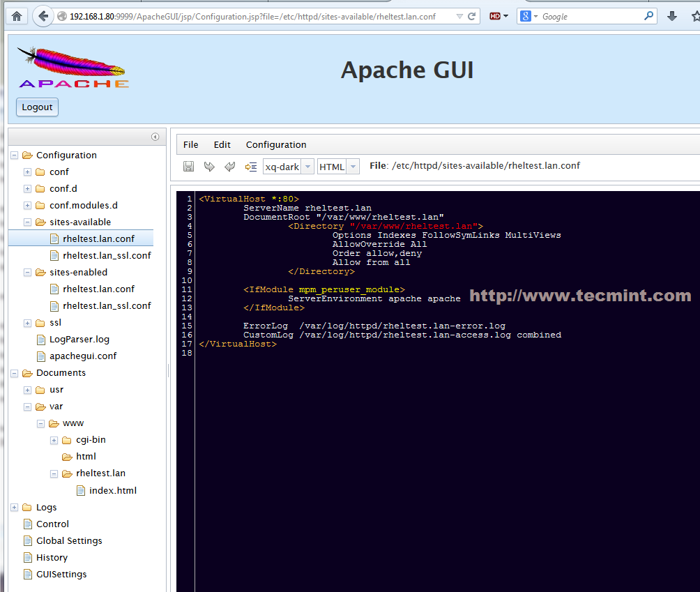
Task: Collapse the sites-enabled folder
Action: click(x=28, y=273)
